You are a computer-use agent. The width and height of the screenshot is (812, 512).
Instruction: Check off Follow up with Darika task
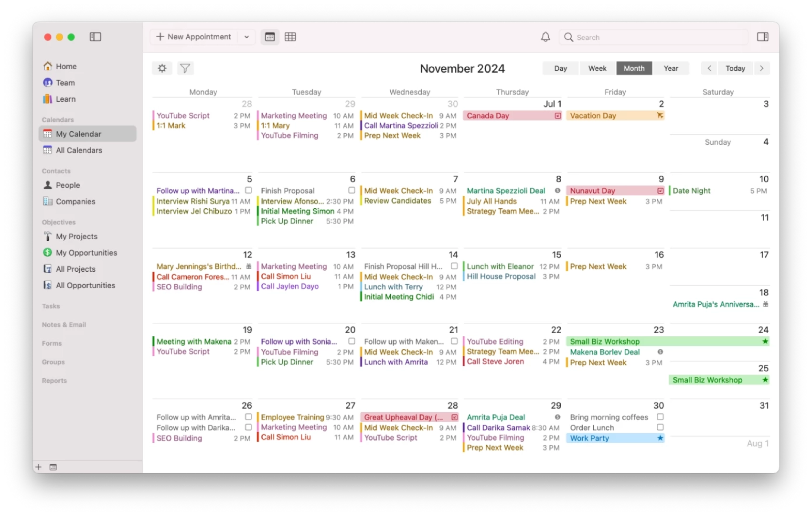pyautogui.click(x=248, y=427)
